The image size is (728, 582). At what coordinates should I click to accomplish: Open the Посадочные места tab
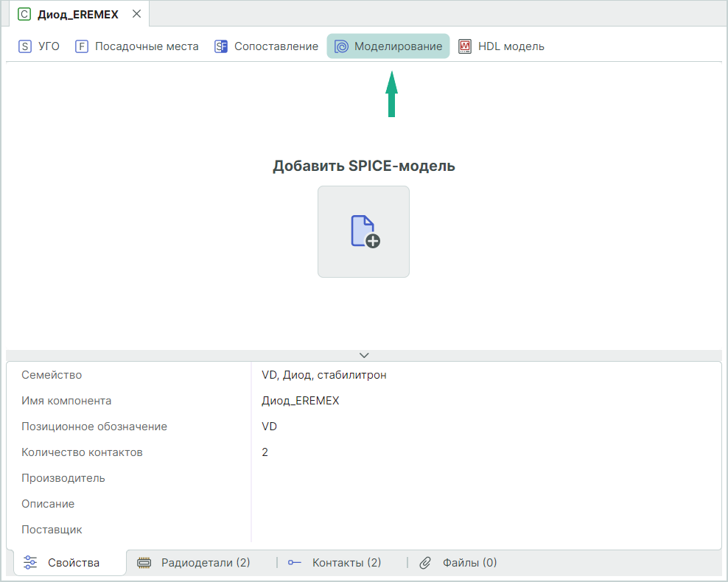[x=137, y=46]
